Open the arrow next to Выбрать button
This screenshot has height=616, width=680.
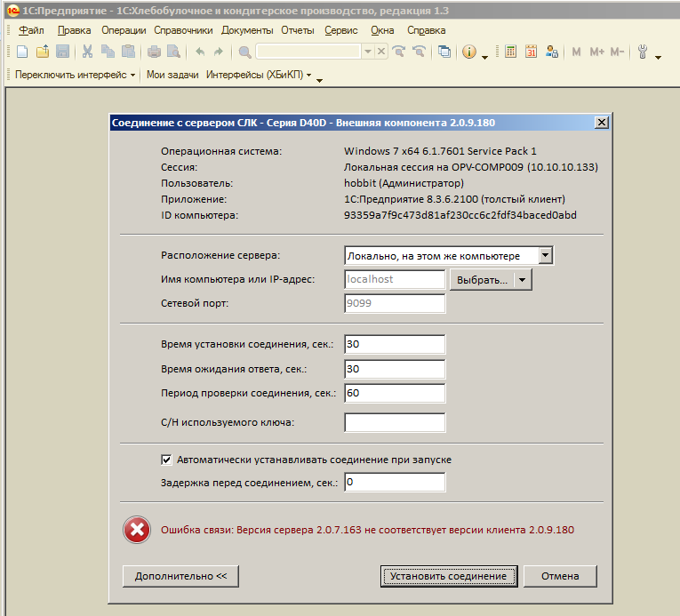[x=523, y=280]
